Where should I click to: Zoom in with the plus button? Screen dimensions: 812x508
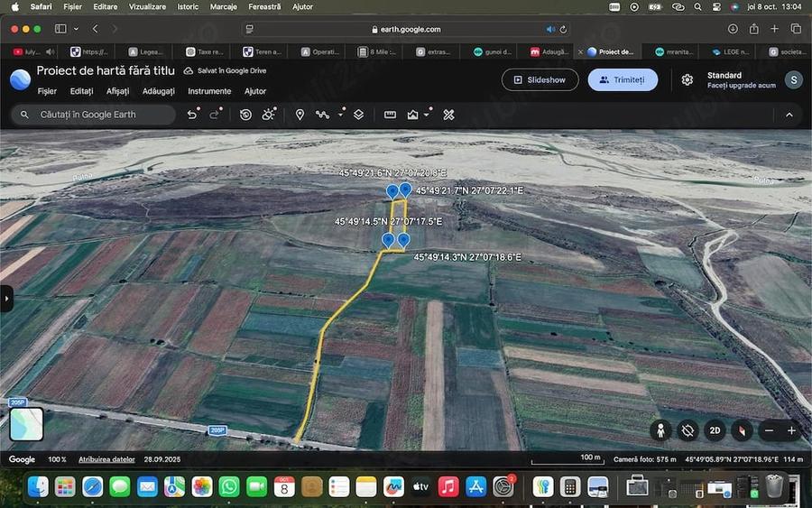tap(792, 430)
